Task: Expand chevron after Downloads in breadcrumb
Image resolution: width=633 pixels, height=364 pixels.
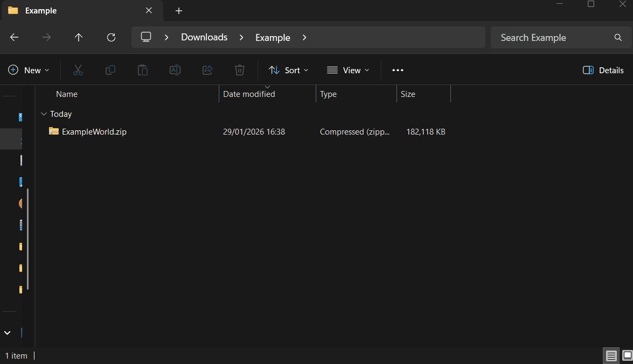Action: [x=241, y=38]
